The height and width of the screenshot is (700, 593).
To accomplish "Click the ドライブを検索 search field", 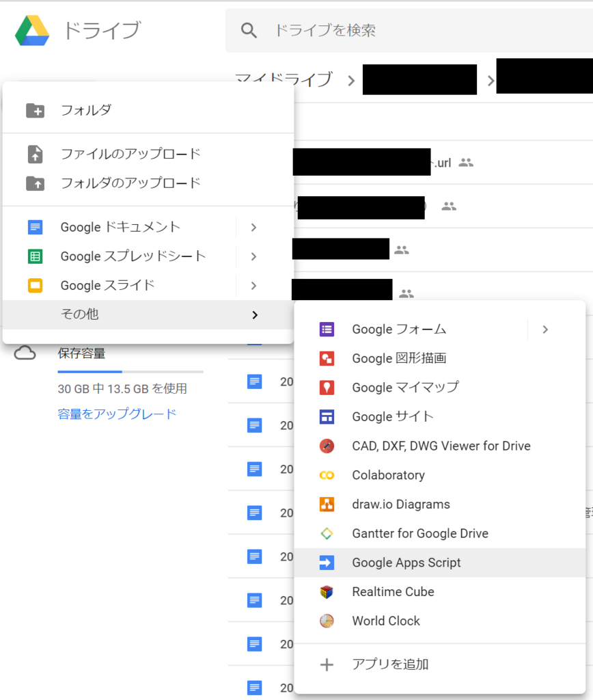I will pyautogui.click(x=409, y=30).
